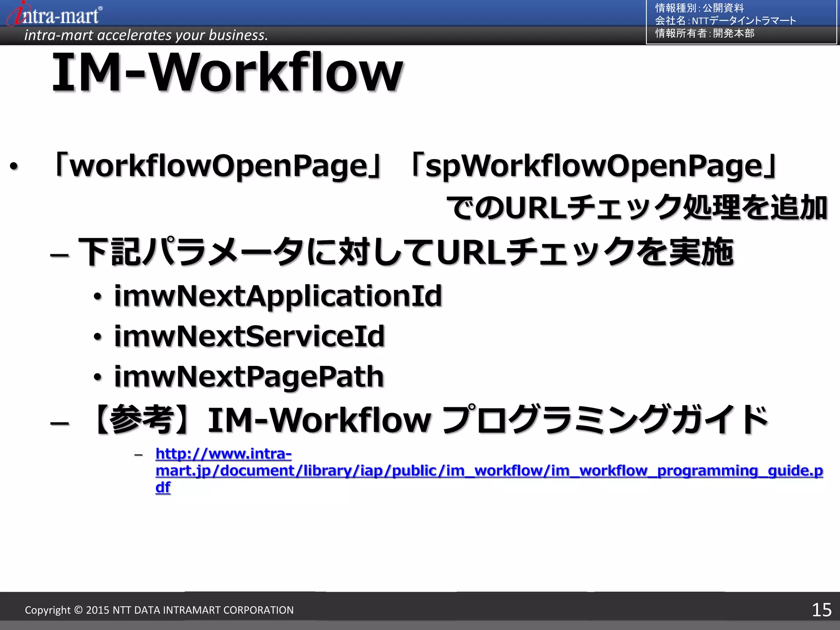Open the IM-Workflow programming guide link
This screenshot has height=630, width=840.
[x=488, y=470]
